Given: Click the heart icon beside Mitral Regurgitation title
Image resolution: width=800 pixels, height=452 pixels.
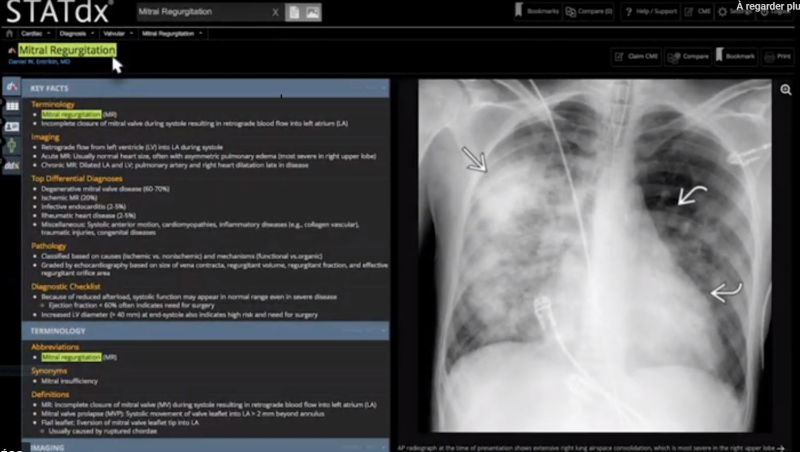Looking at the screenshot, I should [12, 50].
